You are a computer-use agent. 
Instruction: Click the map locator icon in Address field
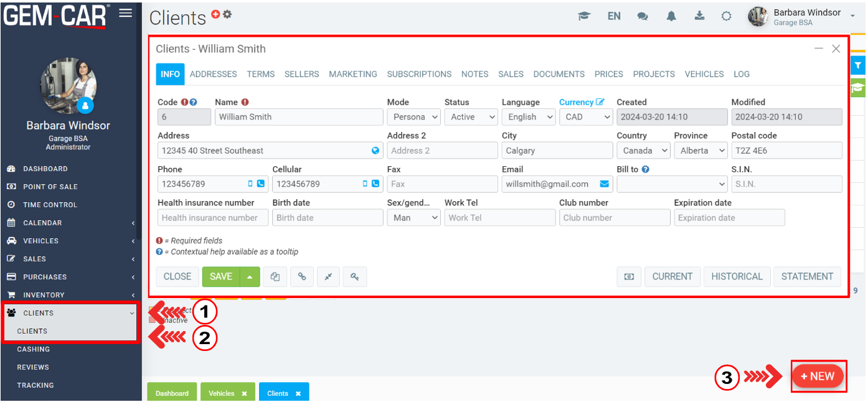pos(375,151)
